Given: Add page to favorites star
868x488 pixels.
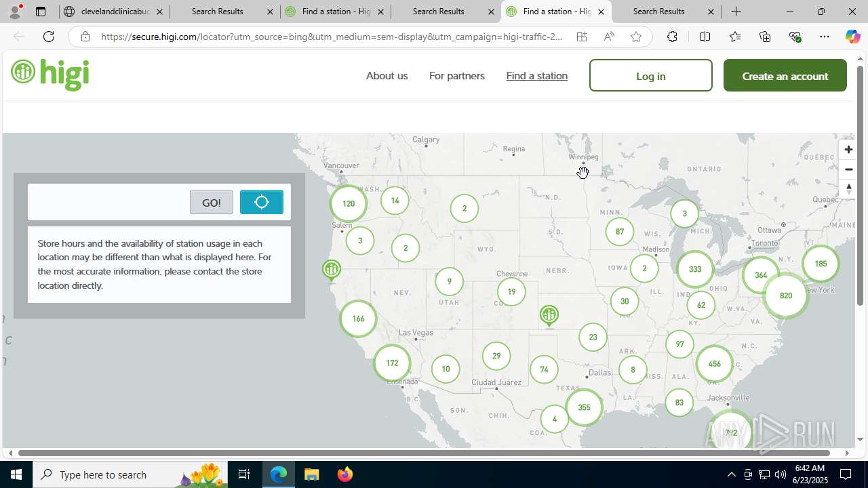Looking at the screenshot, I should (636, 37).
